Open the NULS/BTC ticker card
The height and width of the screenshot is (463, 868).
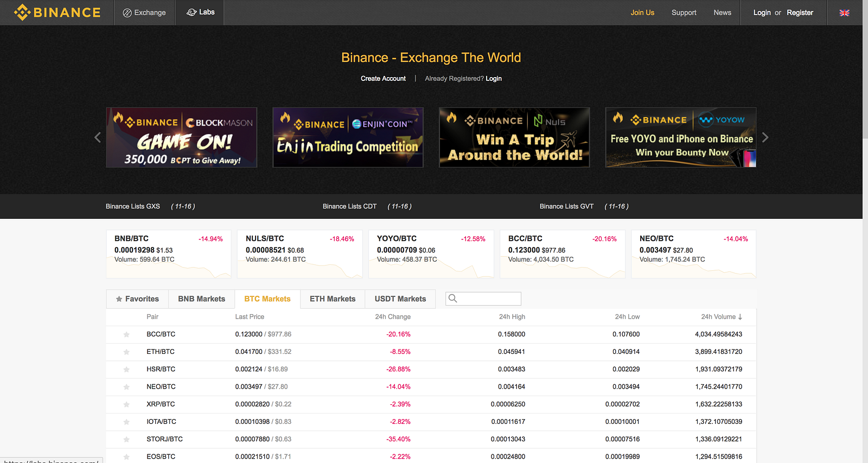[x=300, y=254]
